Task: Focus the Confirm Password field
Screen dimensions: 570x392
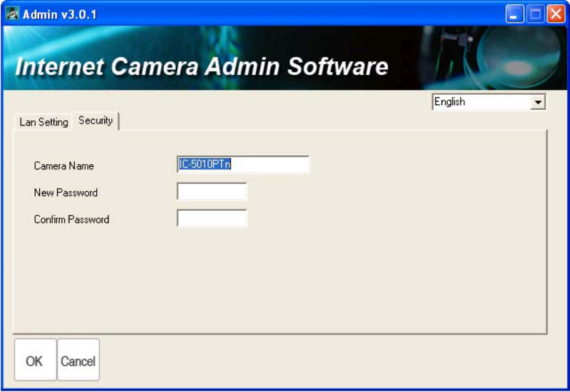Action: (212, 218)
